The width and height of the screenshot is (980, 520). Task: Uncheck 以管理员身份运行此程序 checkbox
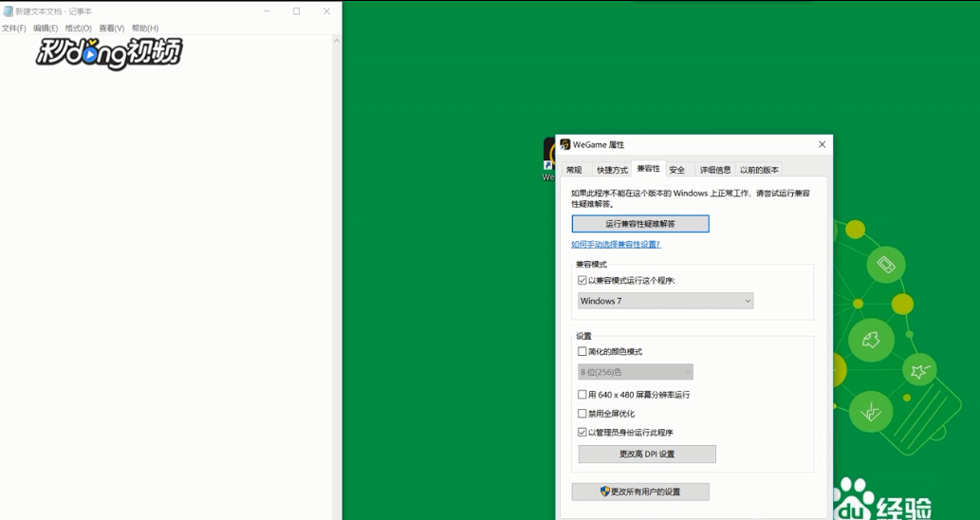click(x=582, y=432)
